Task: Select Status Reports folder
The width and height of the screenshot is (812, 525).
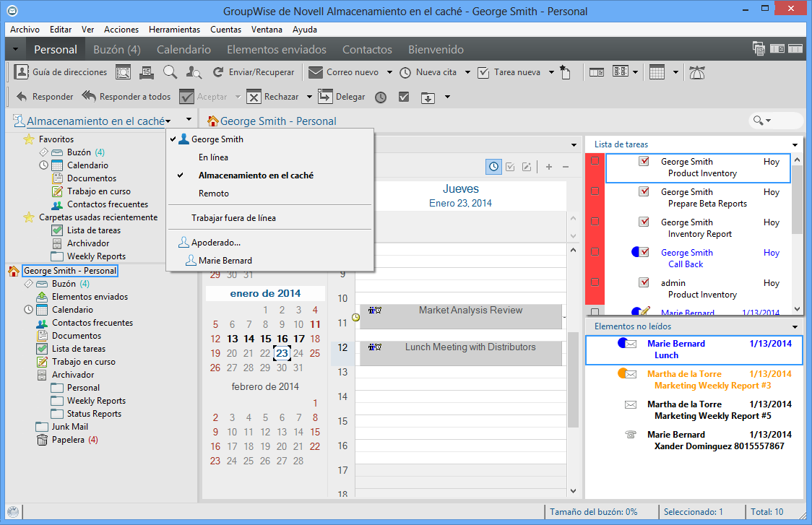Action: pyautogui.click(x=87, y=414)
